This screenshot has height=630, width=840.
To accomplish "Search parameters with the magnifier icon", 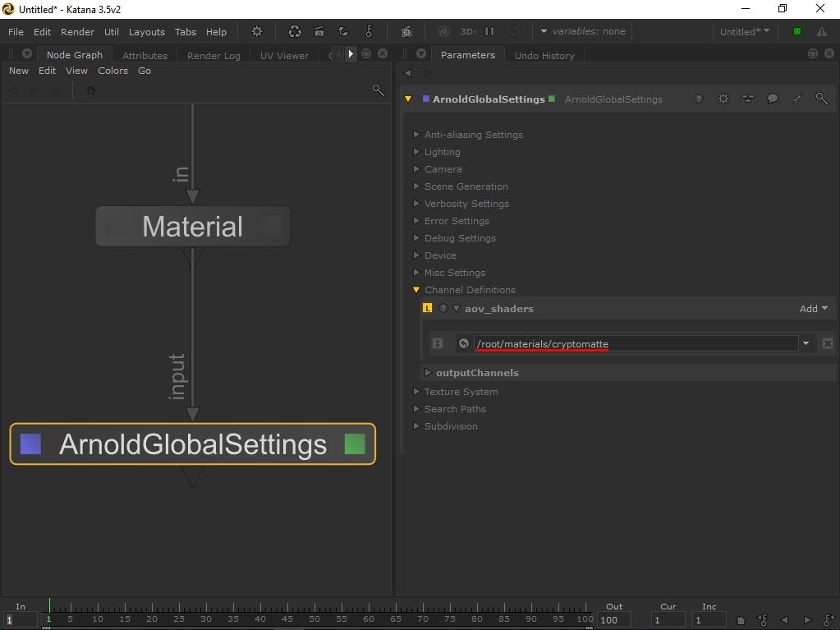I will 821,99.
